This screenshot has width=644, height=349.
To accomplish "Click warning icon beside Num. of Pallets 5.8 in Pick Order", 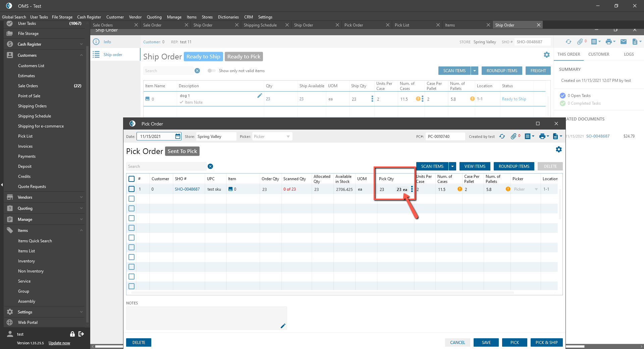I will (508, 189).
